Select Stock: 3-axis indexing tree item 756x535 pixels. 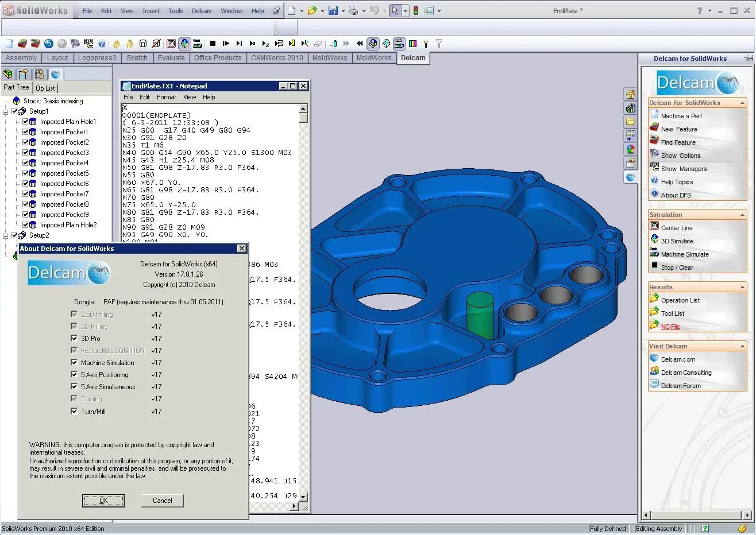tap(53, 101)
